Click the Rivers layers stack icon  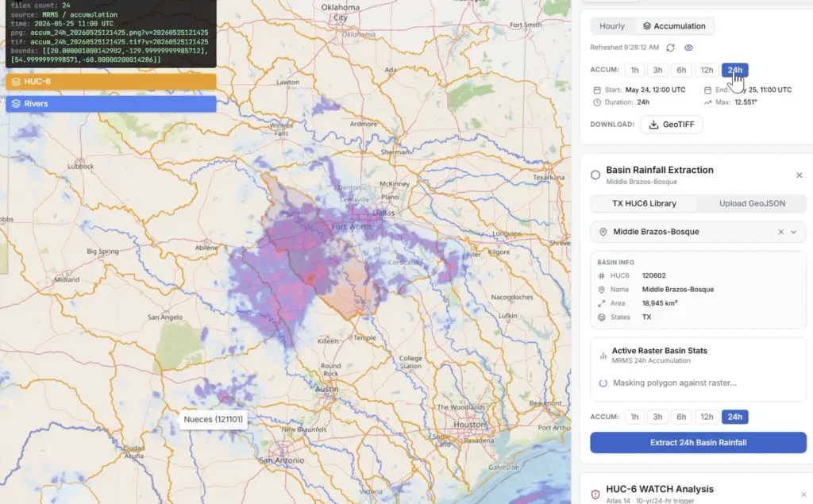pyautogui.click(x=16, y=104)
